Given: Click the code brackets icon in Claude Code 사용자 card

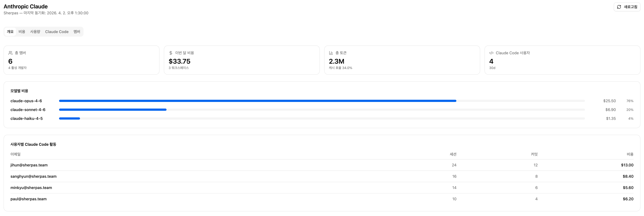Looking at the screenshot, I should (491, 53).
